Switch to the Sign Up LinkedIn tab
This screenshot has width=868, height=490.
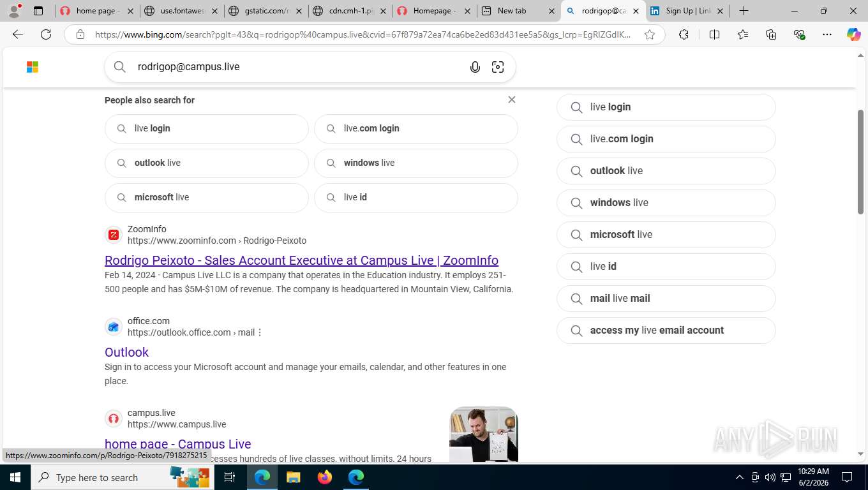point(688,11)
